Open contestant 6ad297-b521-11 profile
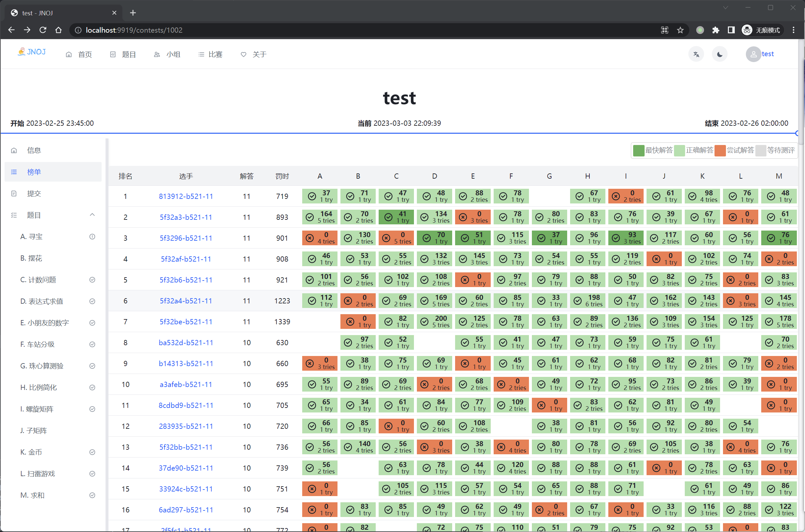The image size is (805, 532). point(186,510)
